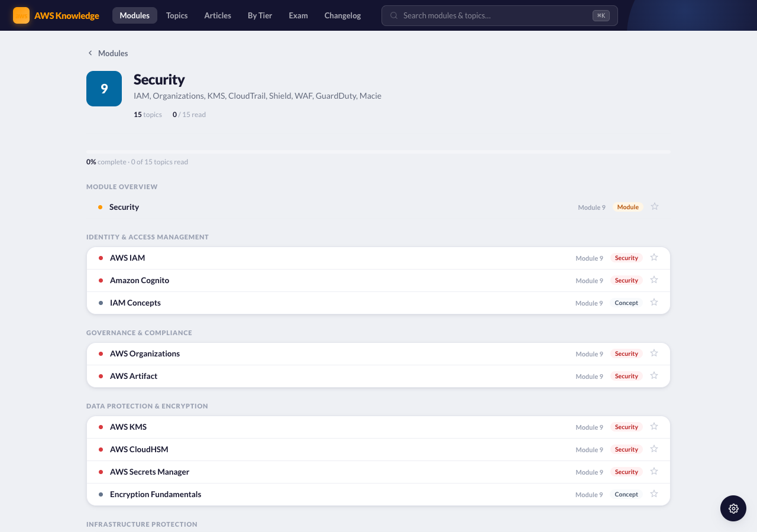The image size is (757, 532).
Task: Open the AWS KMS topic
Action: click(378, 427)
